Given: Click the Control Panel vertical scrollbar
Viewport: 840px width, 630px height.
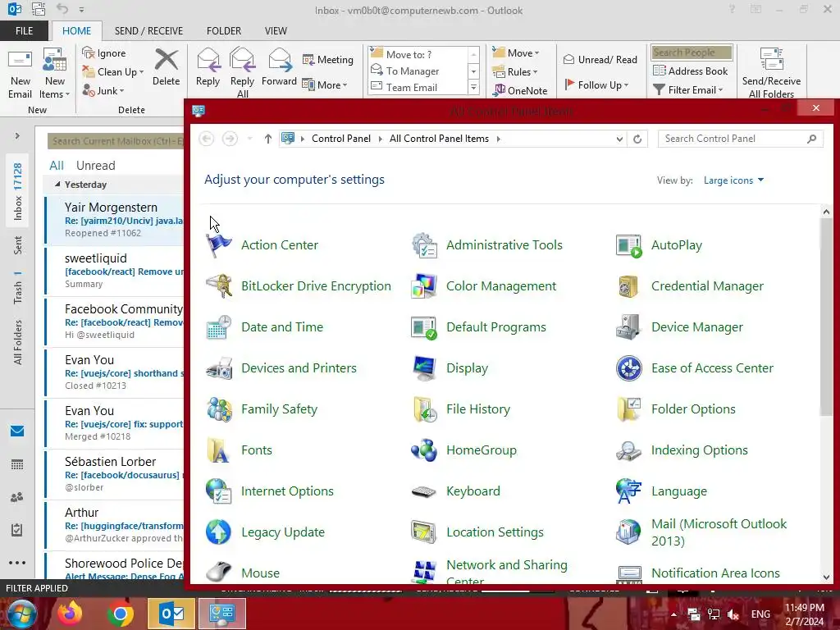Looking at the screenshot, I should [x=826, y=316].
